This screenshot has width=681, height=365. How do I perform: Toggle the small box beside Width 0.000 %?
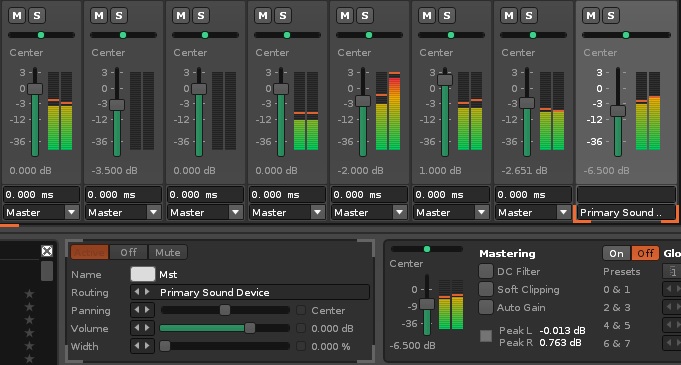pos(301,346)
